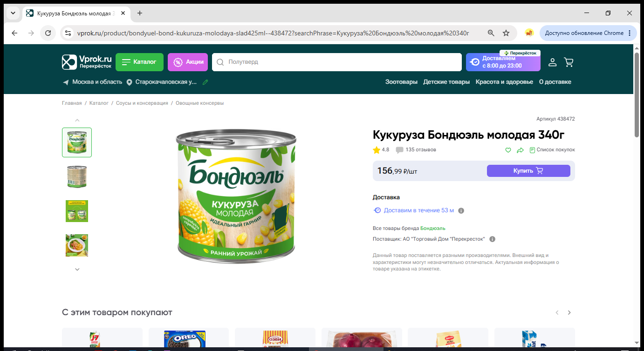Select the fourth thumbnail with a dish
Screen dimensions: 644x351
coord(77,246)
